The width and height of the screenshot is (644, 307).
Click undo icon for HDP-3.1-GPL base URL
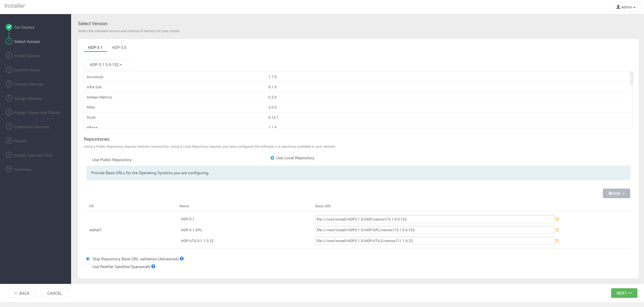coord(557,230)
